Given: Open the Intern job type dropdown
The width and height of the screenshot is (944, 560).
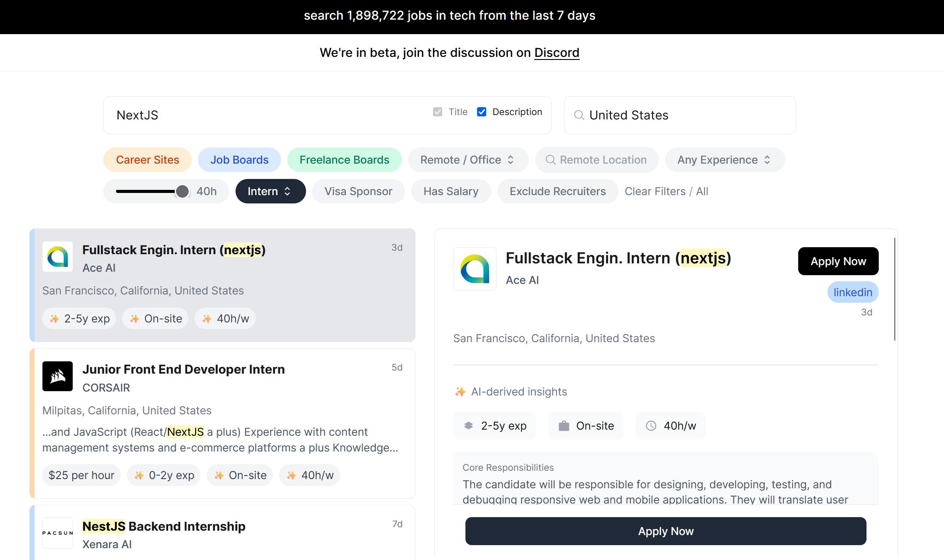Looking at the screenshot, I should tap(271, 191).
